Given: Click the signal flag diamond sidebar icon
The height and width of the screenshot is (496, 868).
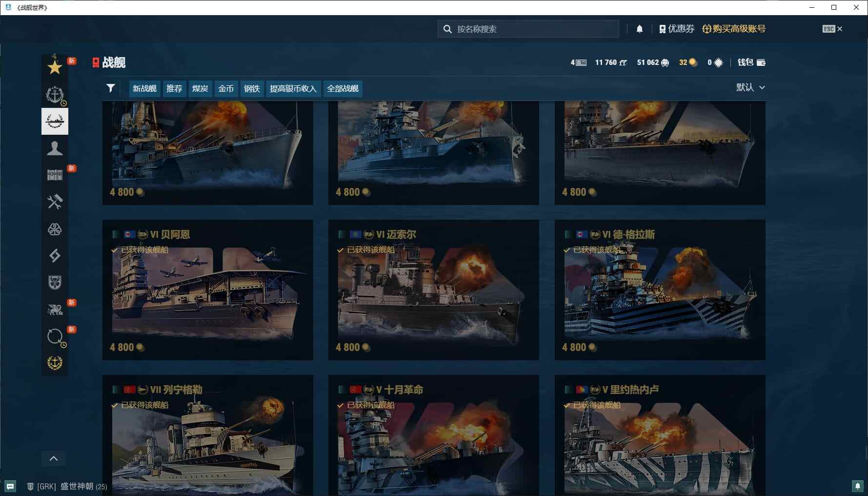Looking at the screenshot, I should pos(55,255).
